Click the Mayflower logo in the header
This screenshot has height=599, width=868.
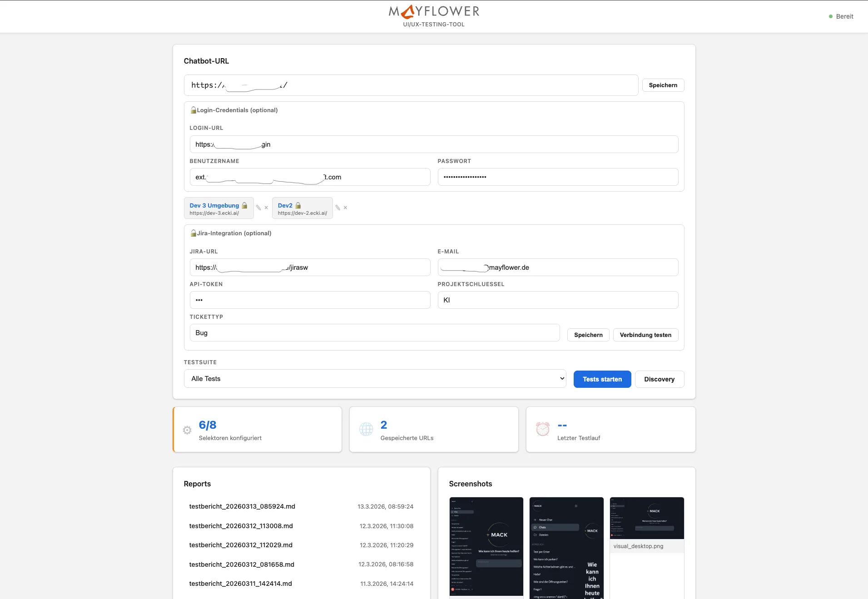point(434,12)
